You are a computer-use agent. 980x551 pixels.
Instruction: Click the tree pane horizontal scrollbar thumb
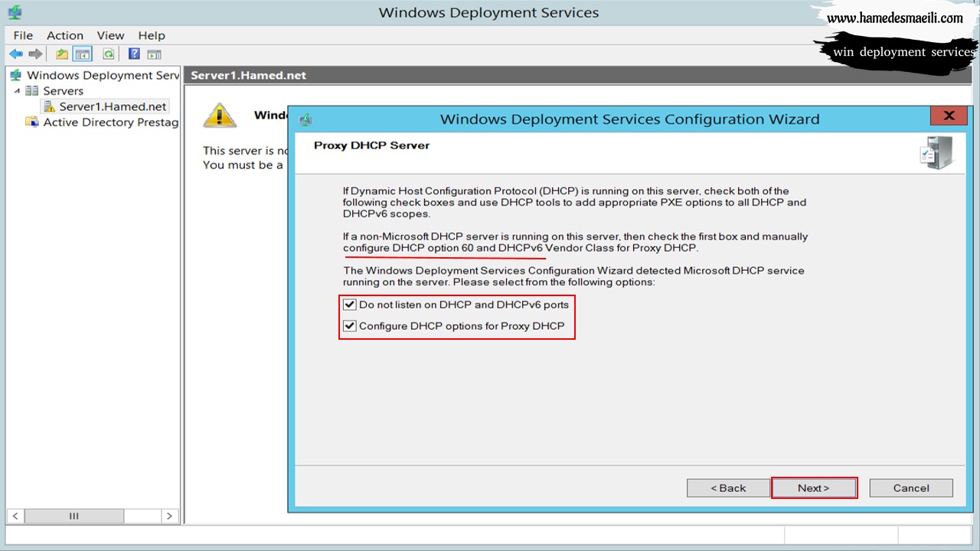[x=73, y=517]
